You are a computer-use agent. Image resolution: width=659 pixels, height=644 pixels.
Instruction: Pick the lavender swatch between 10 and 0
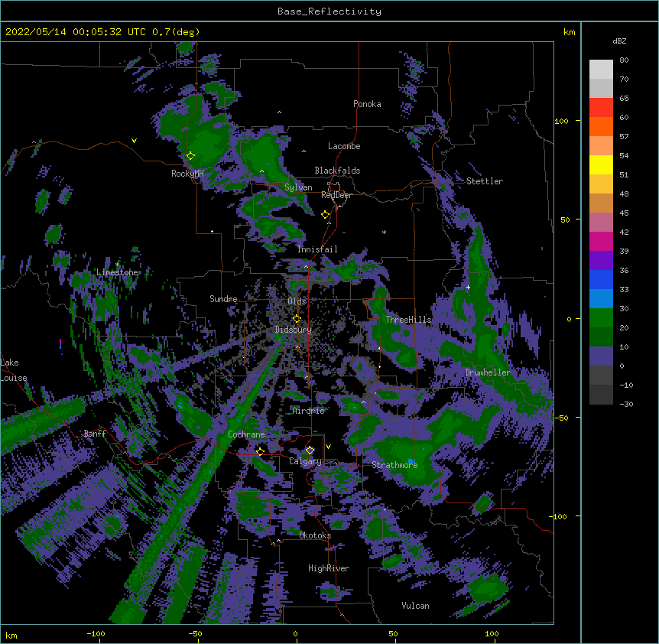[601, 356]
